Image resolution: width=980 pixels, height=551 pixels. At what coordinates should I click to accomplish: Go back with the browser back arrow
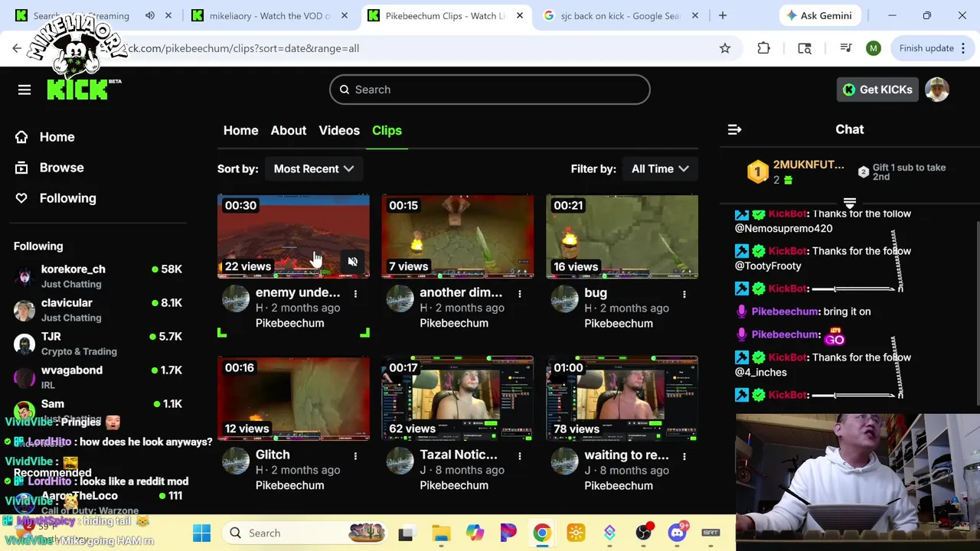[x=17, y=48]
